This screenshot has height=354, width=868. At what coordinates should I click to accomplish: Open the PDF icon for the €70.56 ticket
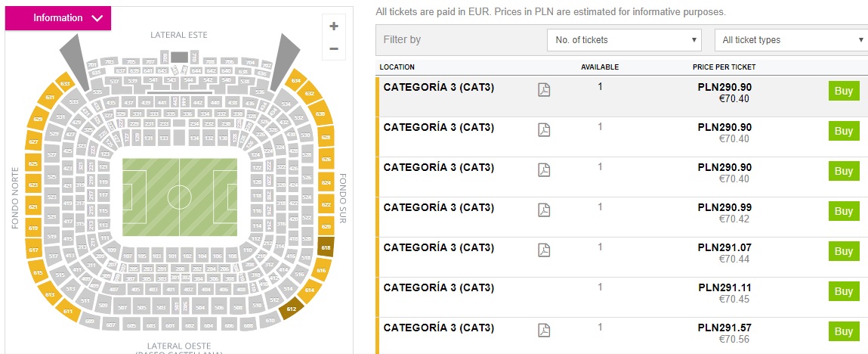pyautogui.click(x=544, y=330)
